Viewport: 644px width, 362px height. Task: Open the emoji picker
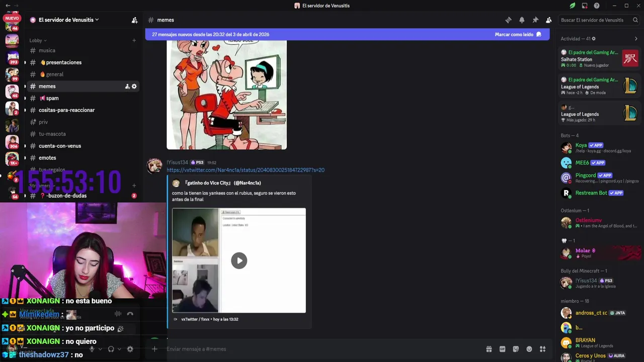[529, 349]
